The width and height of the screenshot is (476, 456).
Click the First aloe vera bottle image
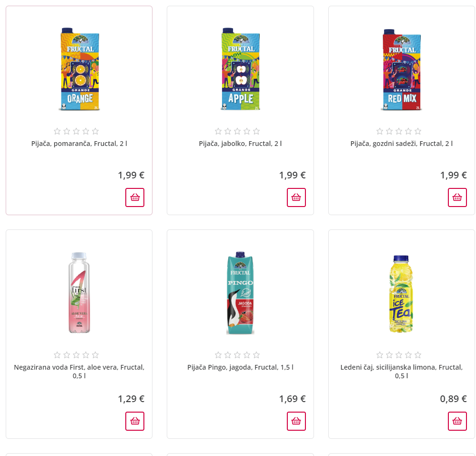tap(79, 292)
